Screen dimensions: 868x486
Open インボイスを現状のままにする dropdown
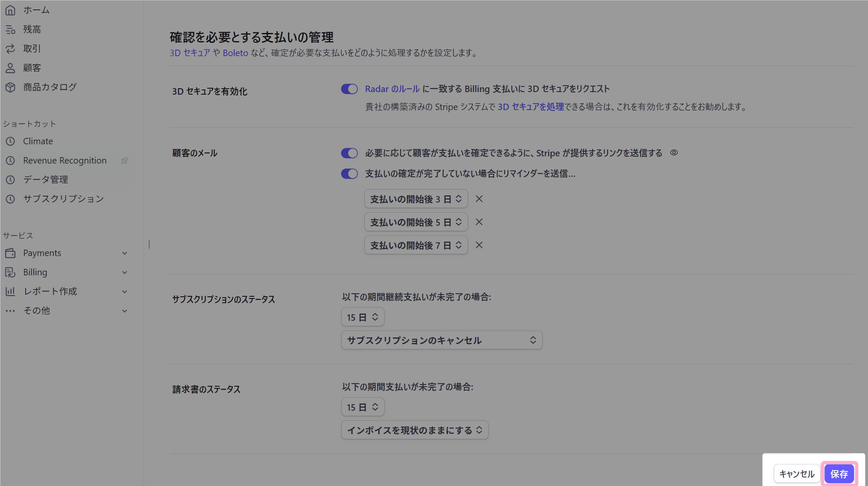pos(415,430)
